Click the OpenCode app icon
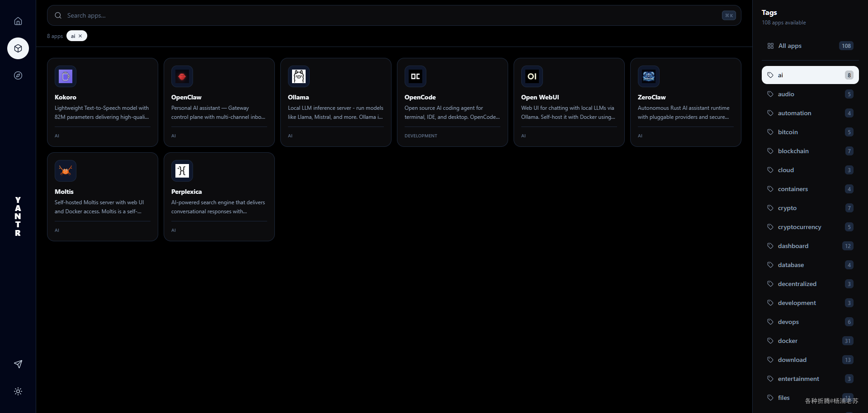The height and width of the screenshot is (413, 868). pyautogui.click(x=415, y=76)
